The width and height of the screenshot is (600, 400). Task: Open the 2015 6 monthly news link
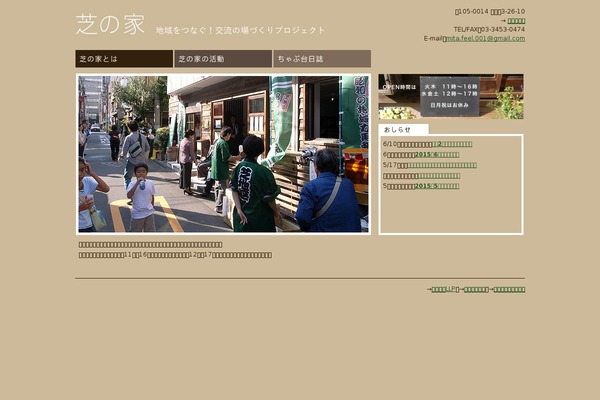(x=437, y=155)
